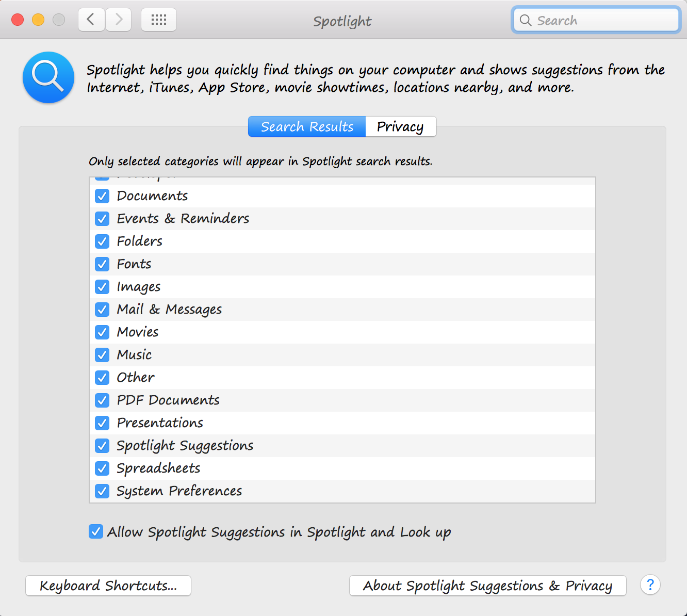This screenshot has height=616, width=687.
Task: Open help with the question mark button
Action: 650,585
